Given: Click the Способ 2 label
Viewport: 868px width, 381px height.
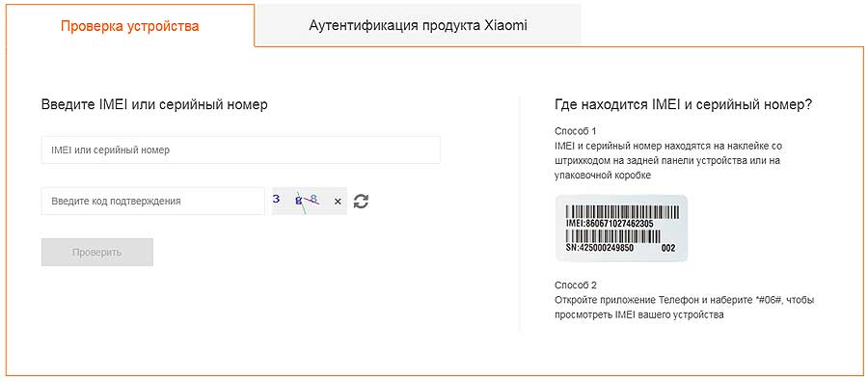Looking at the screenshot, I should click(x=576, y=286).
